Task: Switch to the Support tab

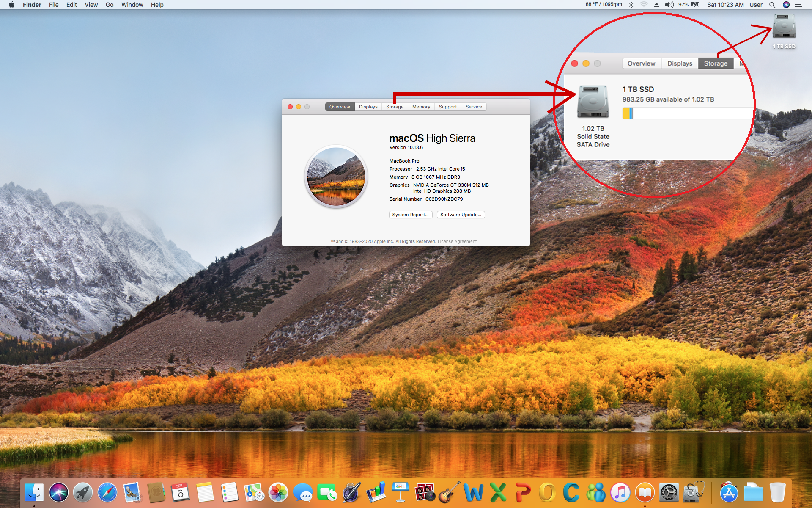Action: (x=448, y=107)
